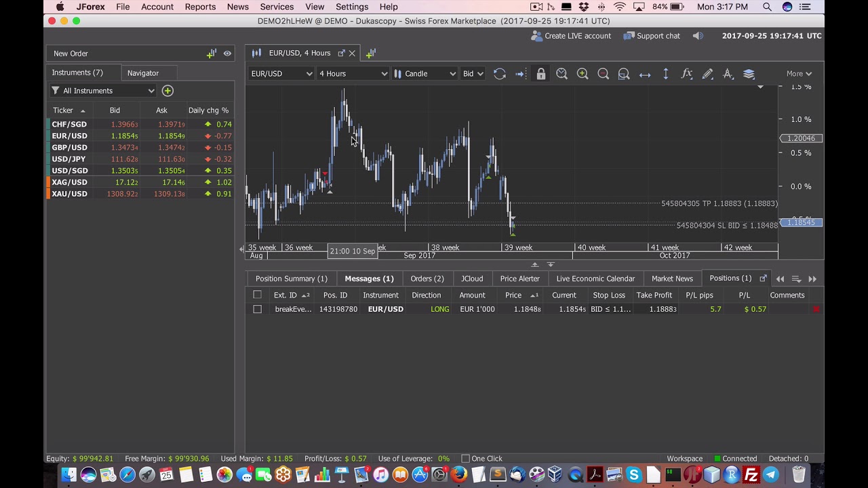Add instrument with green plus icon

(167, 91)
